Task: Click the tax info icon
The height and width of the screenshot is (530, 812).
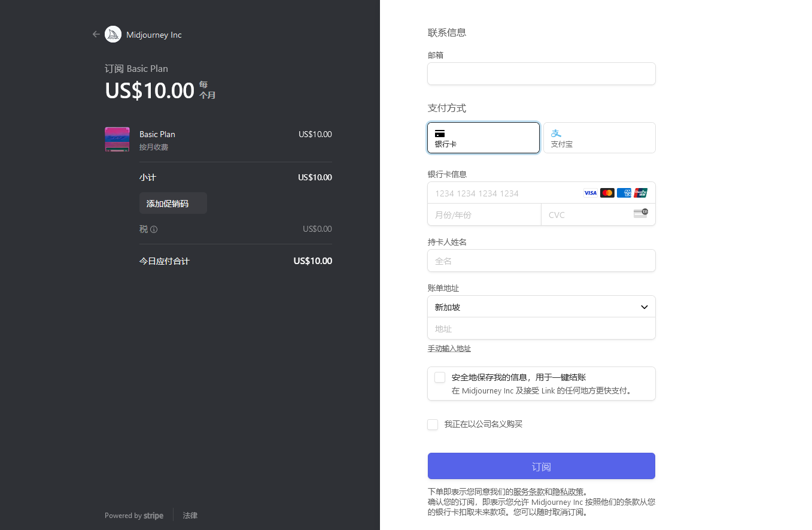Action: click(154, 229)
